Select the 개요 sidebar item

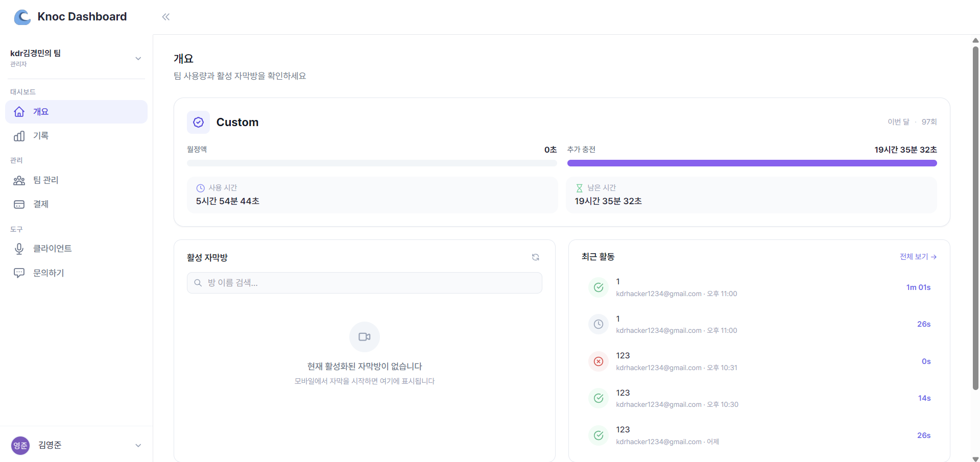(41, 112)
